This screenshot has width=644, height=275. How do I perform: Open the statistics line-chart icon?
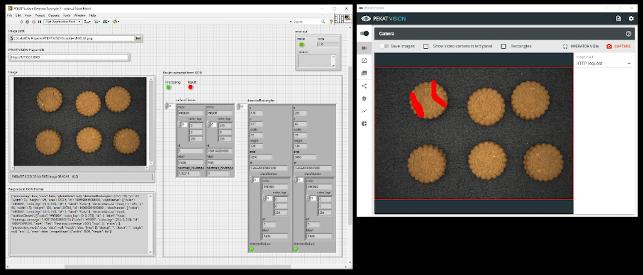[x=364, y=111]
